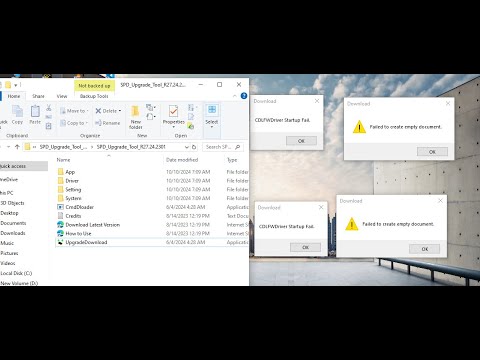
Task: Select the System folder
Action: tap(69, 198)
